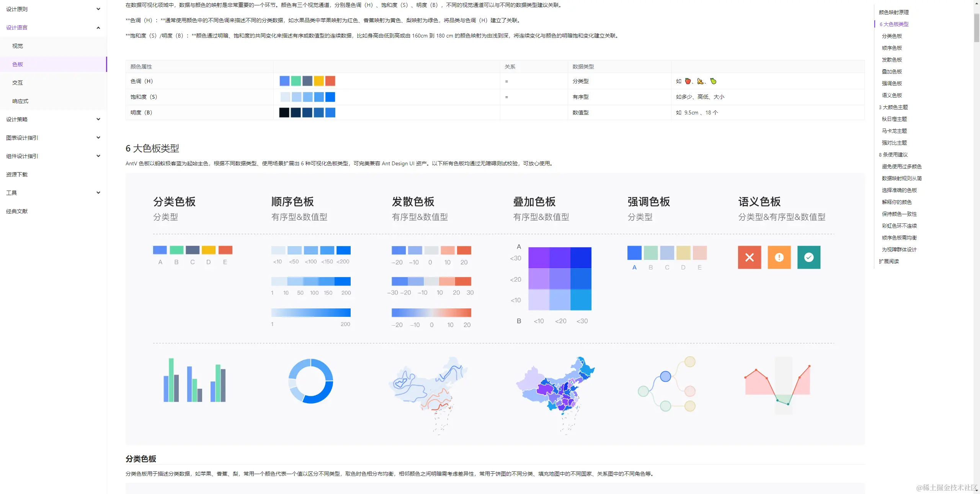Click the highlighted blue swatch labeled A
Image resolution: width=980 pixels, height=494 pixels.
click(634, 253)
